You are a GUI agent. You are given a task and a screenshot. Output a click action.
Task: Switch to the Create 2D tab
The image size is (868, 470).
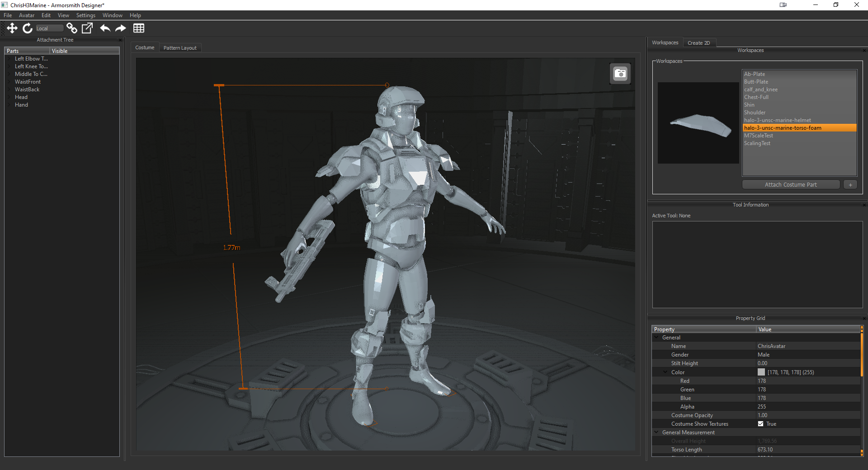click(x=699, y=43)
